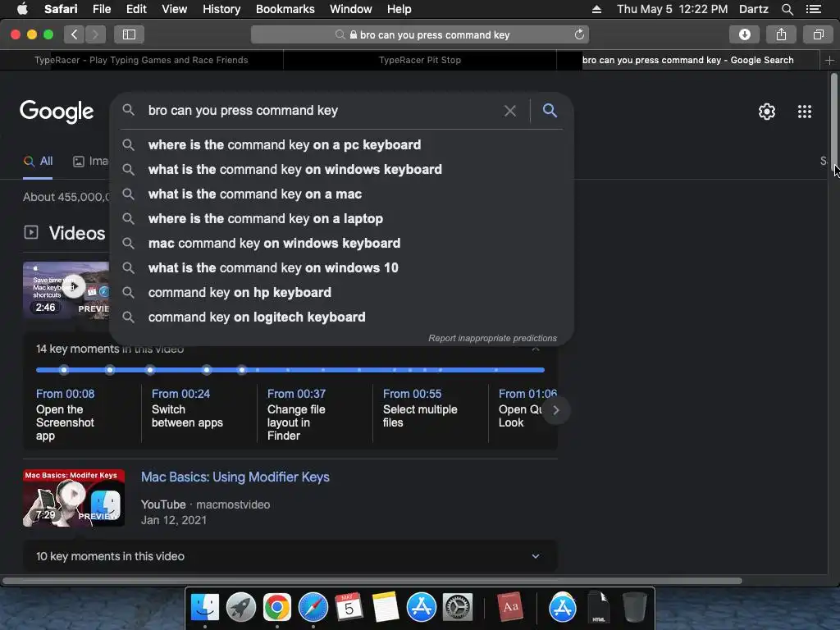
Task: Switch to TypeRacer Play Typing Games tab
Action: tap(141, 60)
